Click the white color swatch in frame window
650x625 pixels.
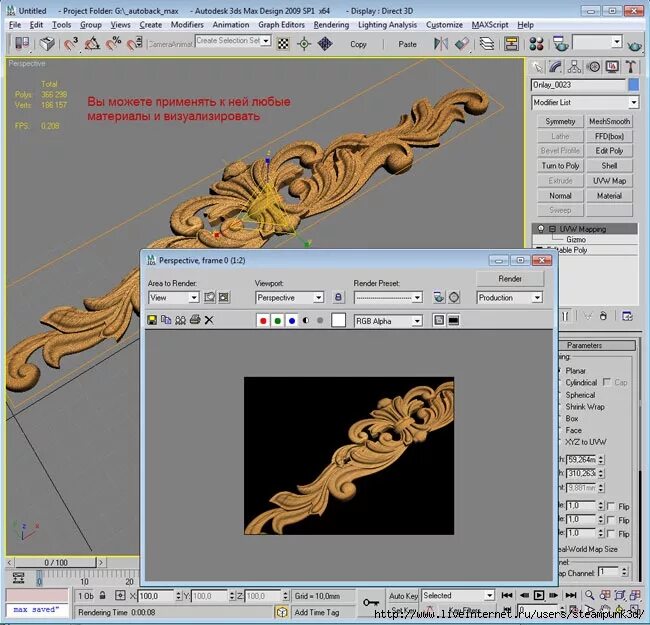pyautogui.click(x=339, y=320)
